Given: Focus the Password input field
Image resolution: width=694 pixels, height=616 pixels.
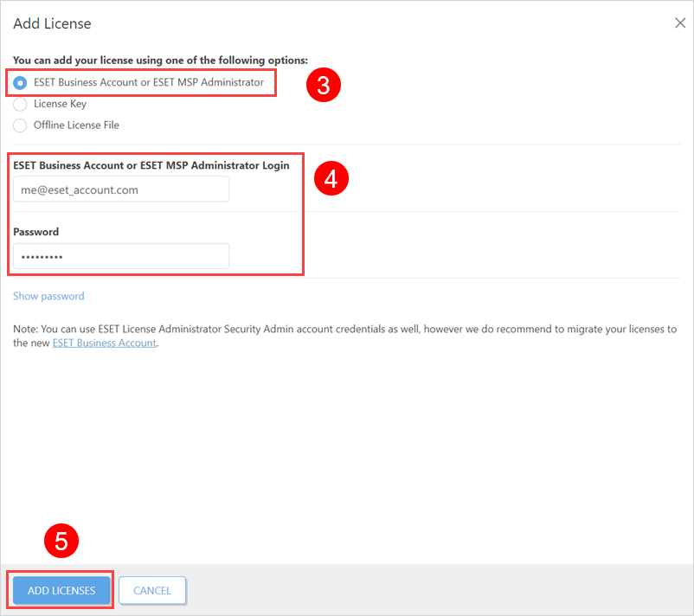Looking at the screenshot, I should coord(121,256).
